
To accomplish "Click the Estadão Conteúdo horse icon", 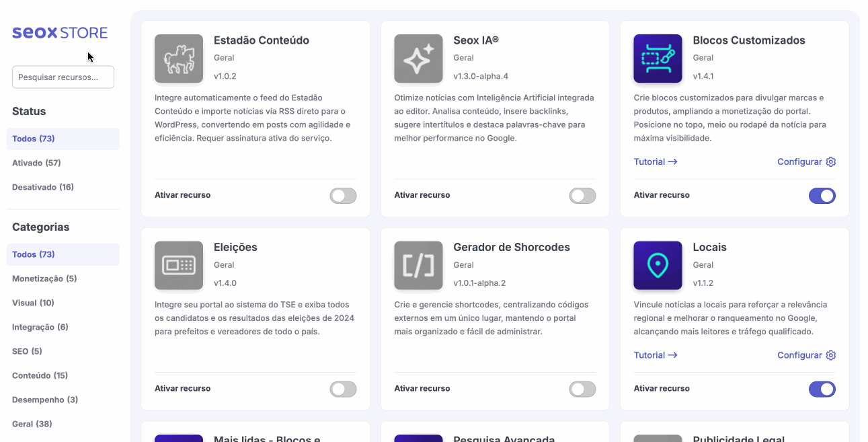I will 179,59.
